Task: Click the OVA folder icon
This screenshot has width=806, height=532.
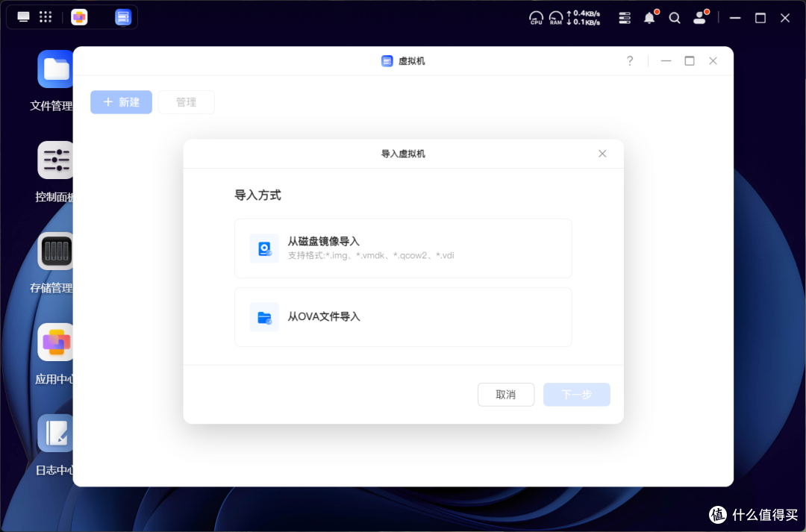Action: (264, 317)
